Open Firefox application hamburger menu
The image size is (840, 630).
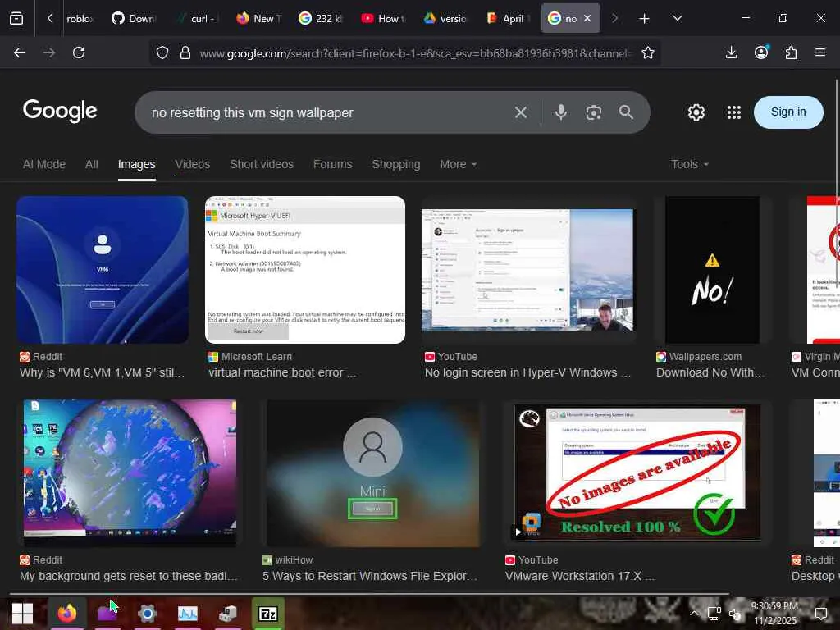820,52
